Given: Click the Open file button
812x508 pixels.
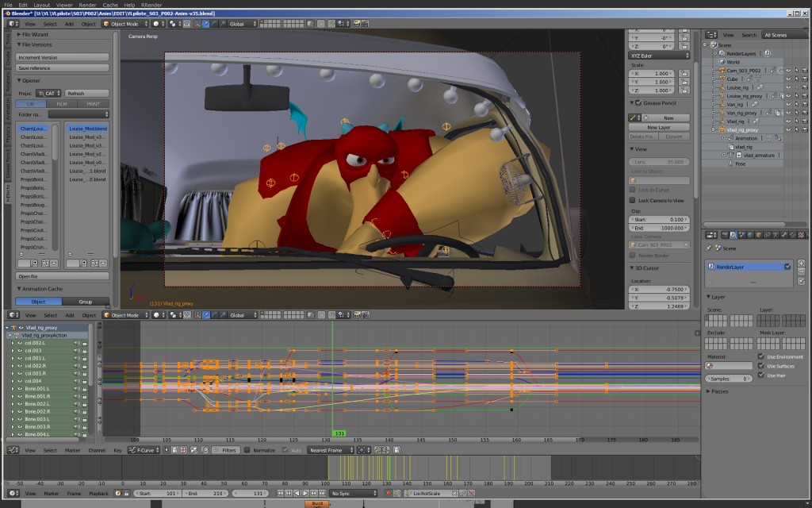Looking at the screenshot, I should [62, 276].
